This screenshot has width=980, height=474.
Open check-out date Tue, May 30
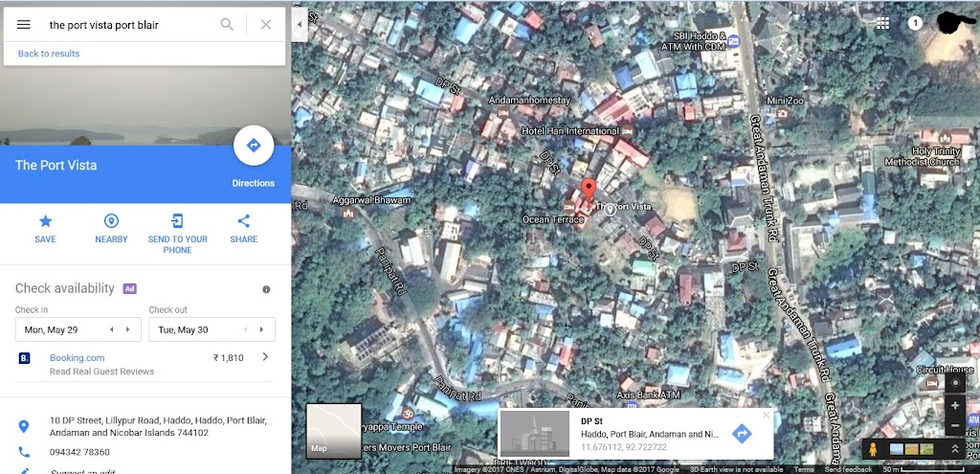(212, 329)
